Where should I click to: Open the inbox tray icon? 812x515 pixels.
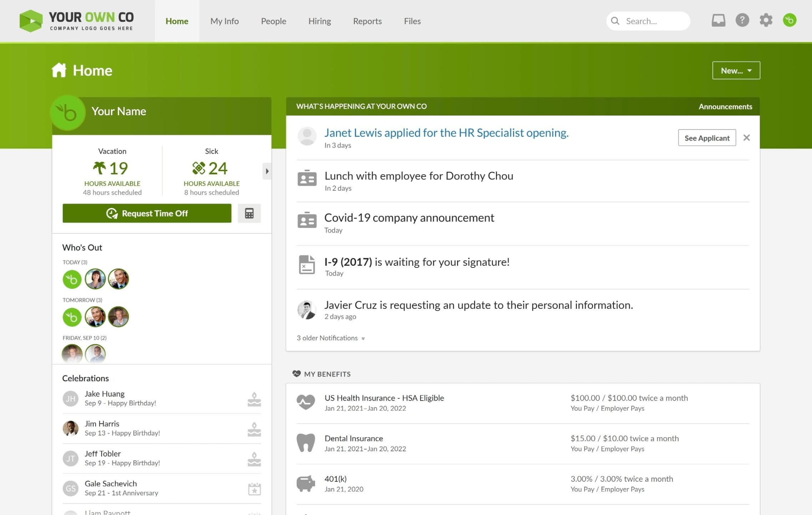tap(718, 20)
